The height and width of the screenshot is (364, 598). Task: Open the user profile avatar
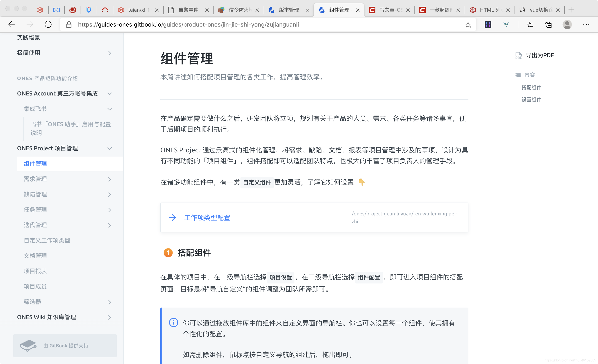click(x=567, y=24)
